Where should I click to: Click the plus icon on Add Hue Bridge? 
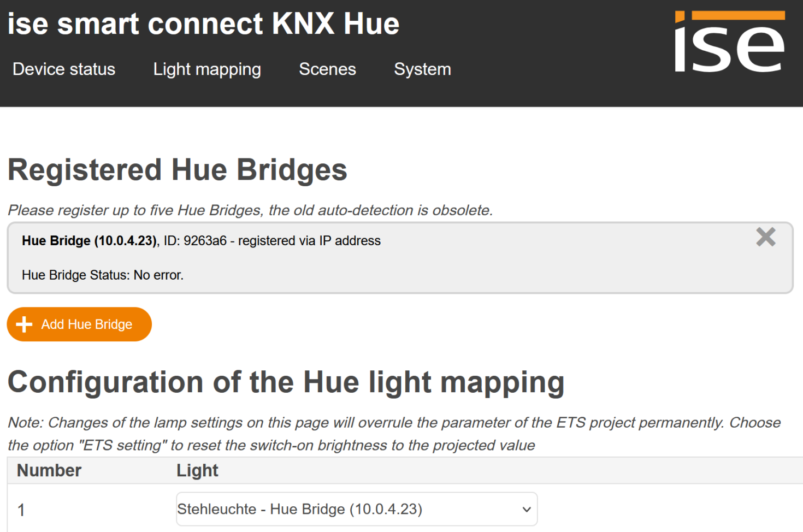(x=24, y=324)
